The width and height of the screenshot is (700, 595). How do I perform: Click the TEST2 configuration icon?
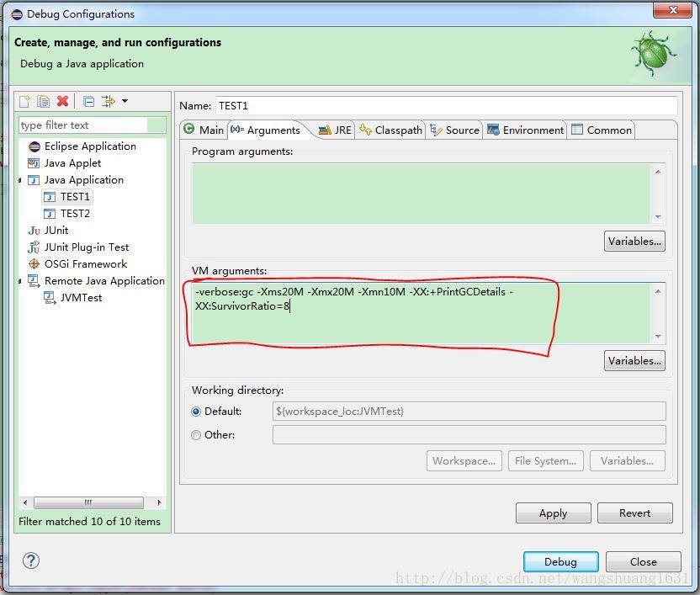click(x=50, y=214)
